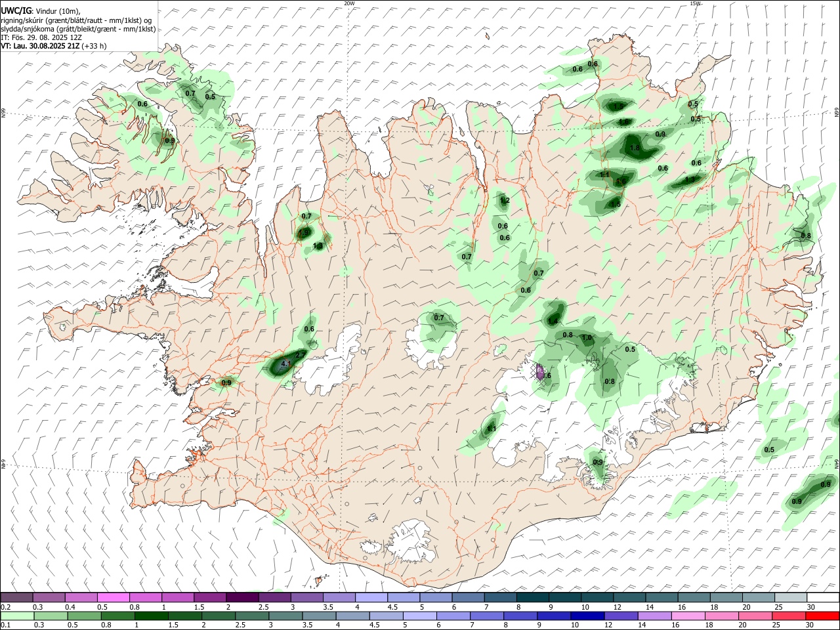This screenshot has width=840, height=630.
Task: Click the '0.2' label in the upper legend row
Action: pos(5,607)
